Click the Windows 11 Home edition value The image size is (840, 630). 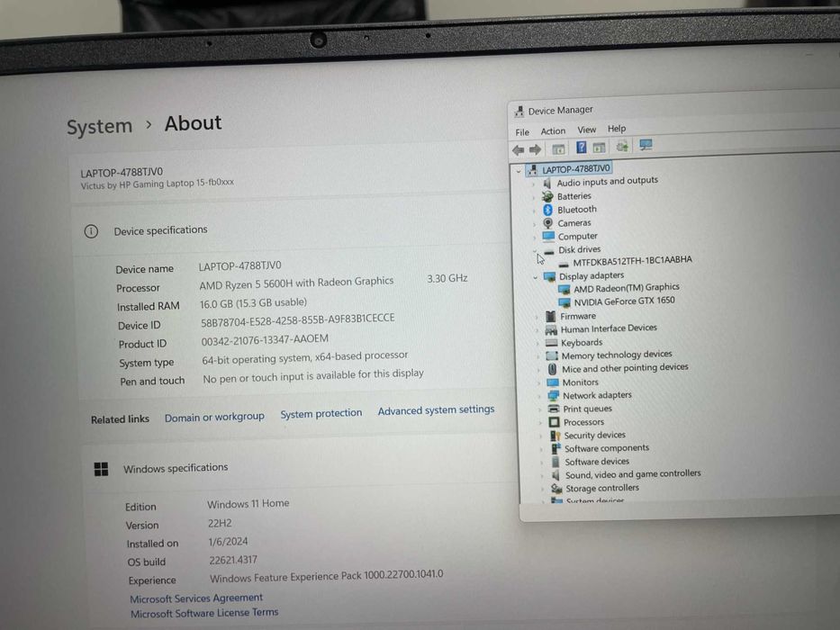coord(248,504)
